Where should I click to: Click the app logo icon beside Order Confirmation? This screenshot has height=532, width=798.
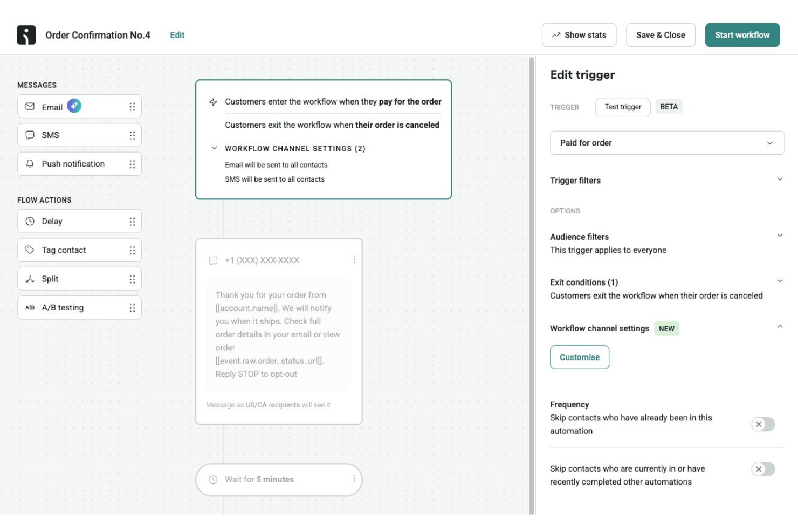(26, 35)
